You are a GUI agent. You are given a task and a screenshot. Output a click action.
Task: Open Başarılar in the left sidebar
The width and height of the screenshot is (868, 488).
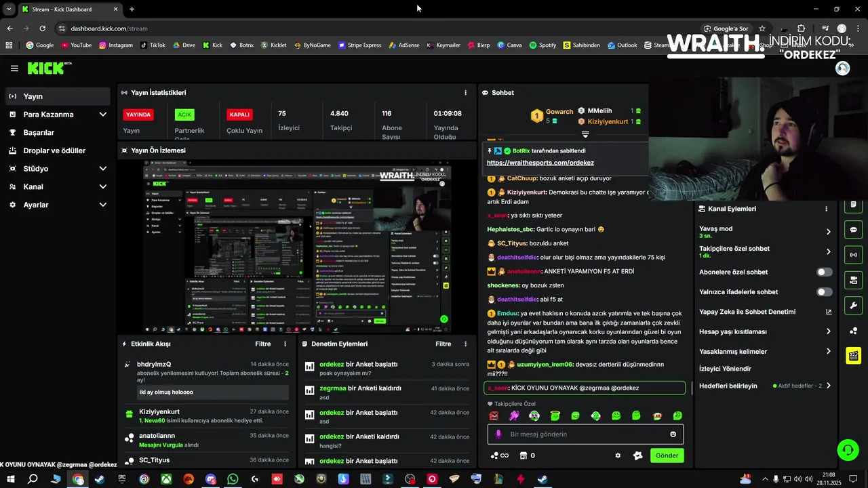pos(58,133)
